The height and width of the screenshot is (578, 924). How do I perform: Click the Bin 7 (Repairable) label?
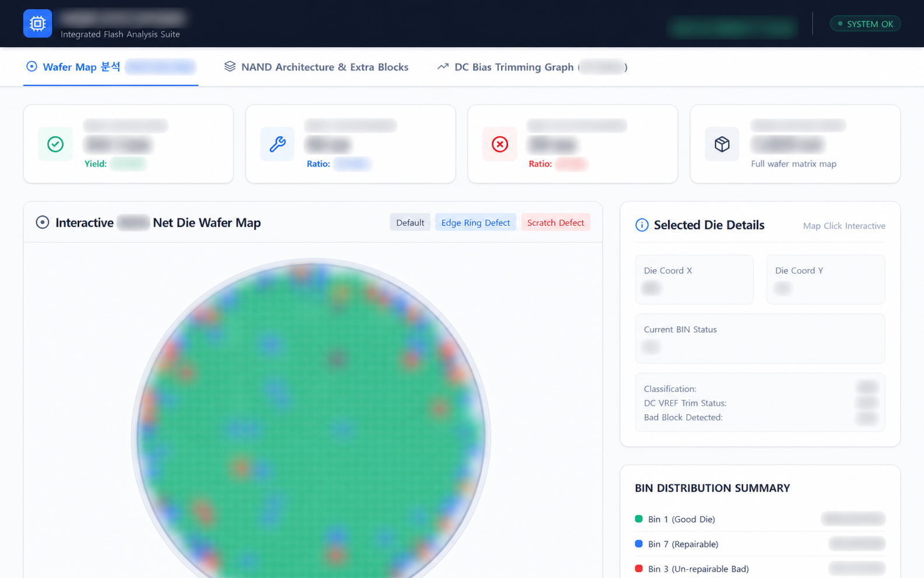pos(683,544)
